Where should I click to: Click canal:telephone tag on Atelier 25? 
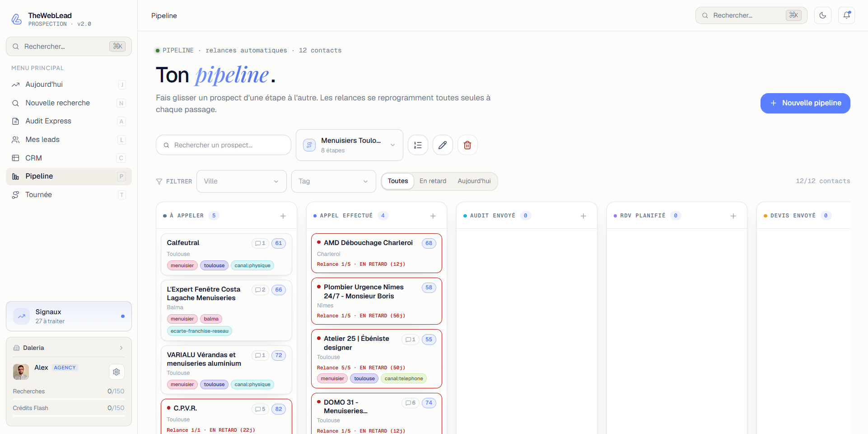pos(404,379)
